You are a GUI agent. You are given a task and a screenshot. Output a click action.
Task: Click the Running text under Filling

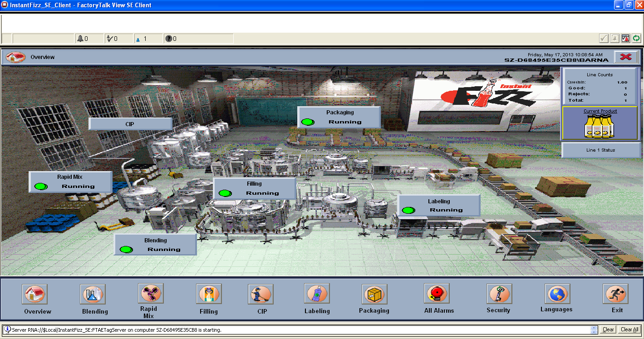pyautogui.click(x=262, y=193)
